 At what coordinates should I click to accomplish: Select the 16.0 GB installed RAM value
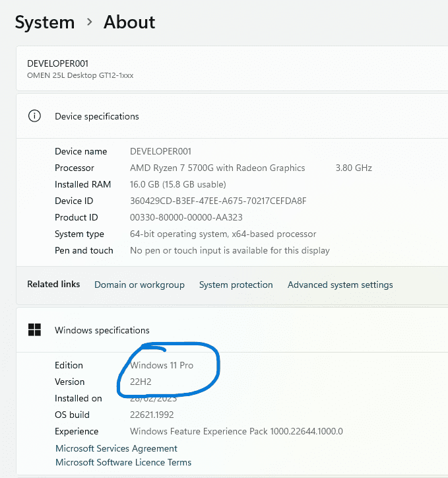[178, 184]
